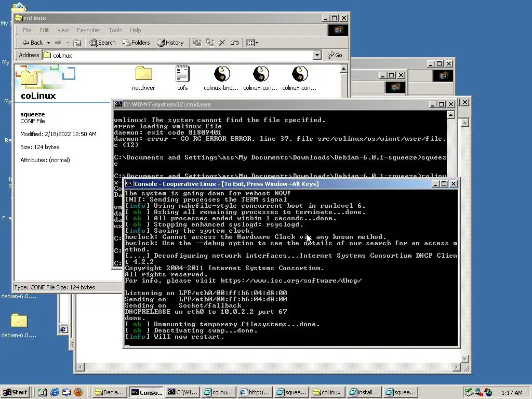
Task: Switch to http:/... browser taskbar button
Action: pyautogui.click(x=256, y=392)
